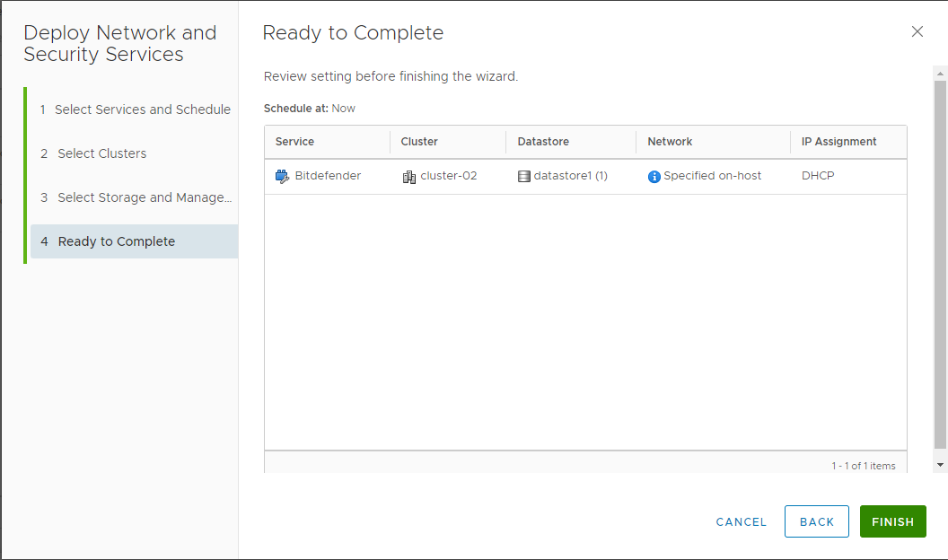Go to step 1 Select Services and Schedule

pyautogui.click(x=135, y=109)
